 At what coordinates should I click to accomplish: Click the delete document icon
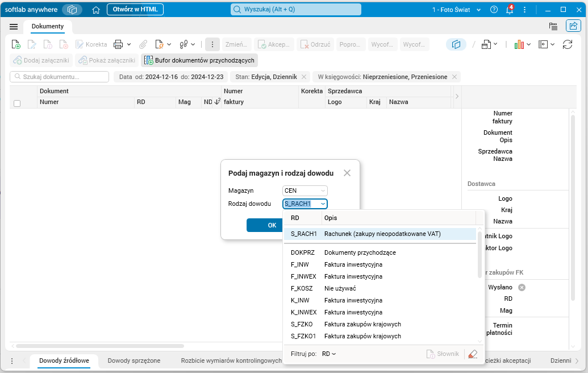coord(64,44)
